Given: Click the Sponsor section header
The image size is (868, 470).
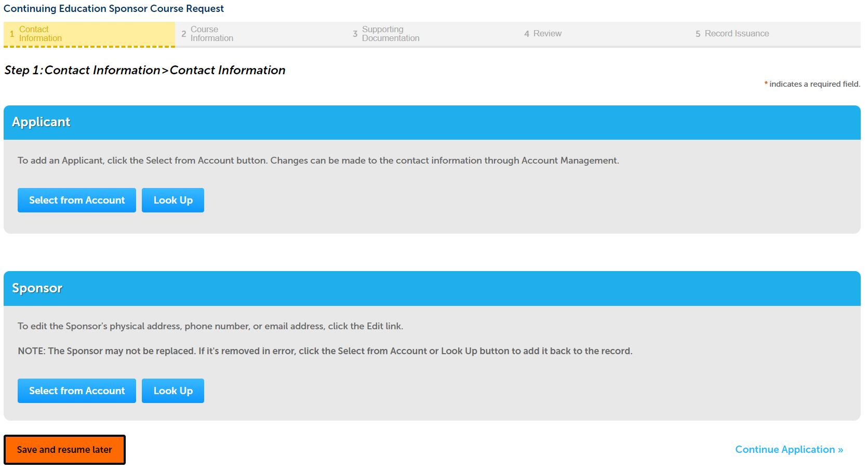Looking at the screenshot, I should point(432,288).
